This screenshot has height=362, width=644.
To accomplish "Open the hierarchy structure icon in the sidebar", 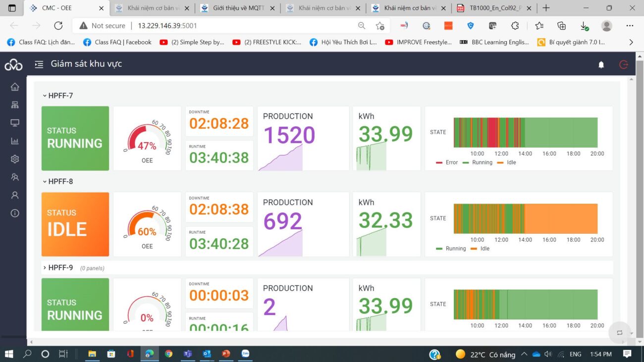I will (x=15, y=105).
